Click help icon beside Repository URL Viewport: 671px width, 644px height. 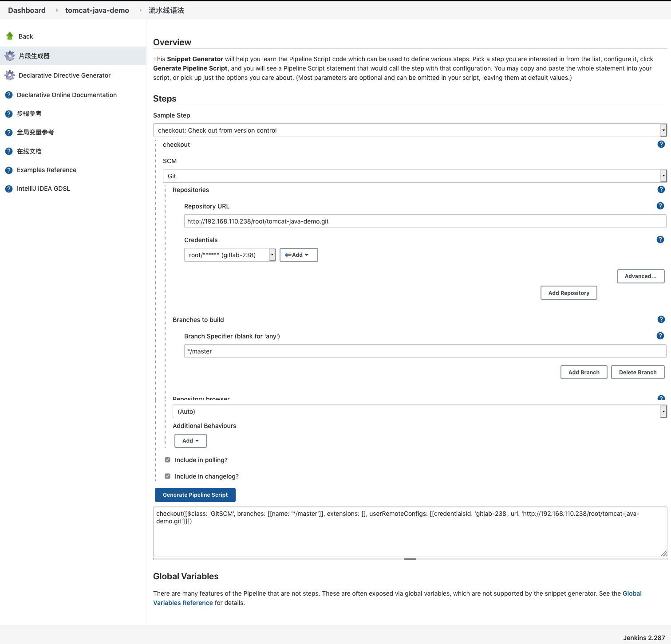[x=660, y=206]
